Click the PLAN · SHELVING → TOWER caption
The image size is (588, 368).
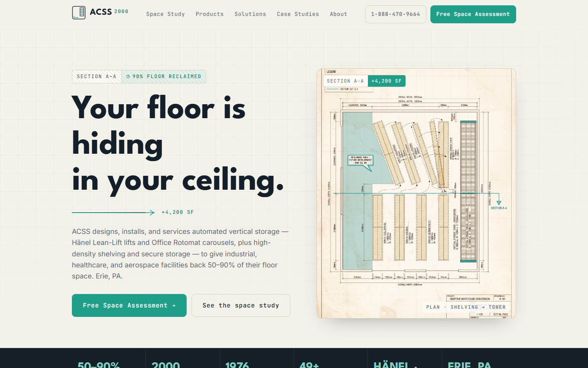(466, 307)
